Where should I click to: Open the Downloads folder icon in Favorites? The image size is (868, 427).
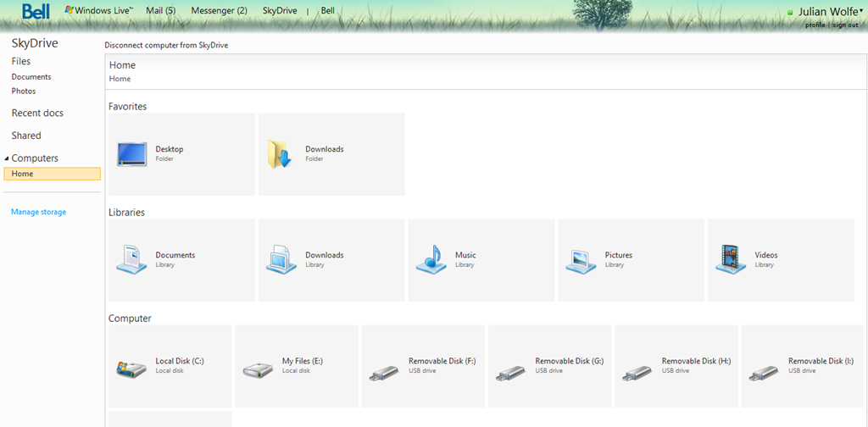pyautogui.click(x=280, y=153)
